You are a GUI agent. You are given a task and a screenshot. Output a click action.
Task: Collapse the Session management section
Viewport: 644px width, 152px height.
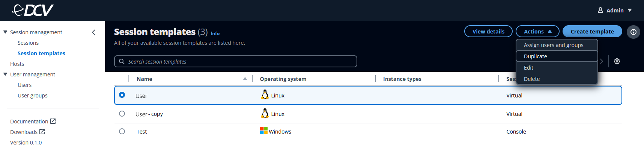point(5,32)
